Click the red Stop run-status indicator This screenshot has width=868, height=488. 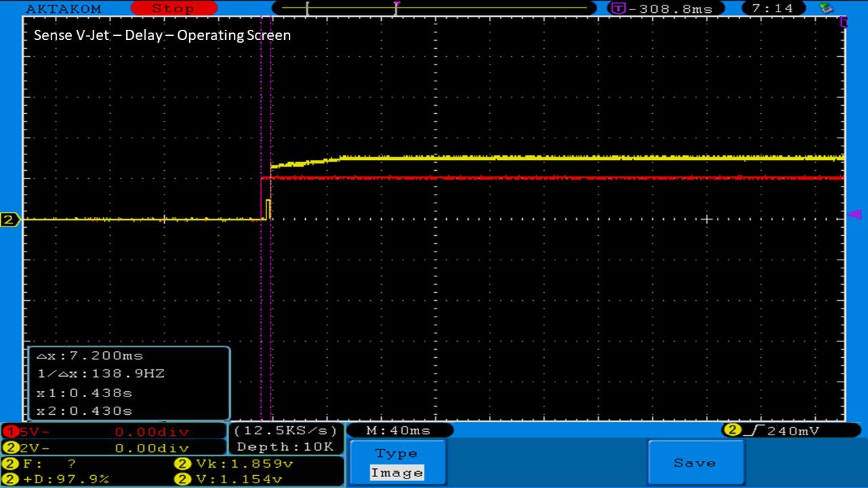173,9
